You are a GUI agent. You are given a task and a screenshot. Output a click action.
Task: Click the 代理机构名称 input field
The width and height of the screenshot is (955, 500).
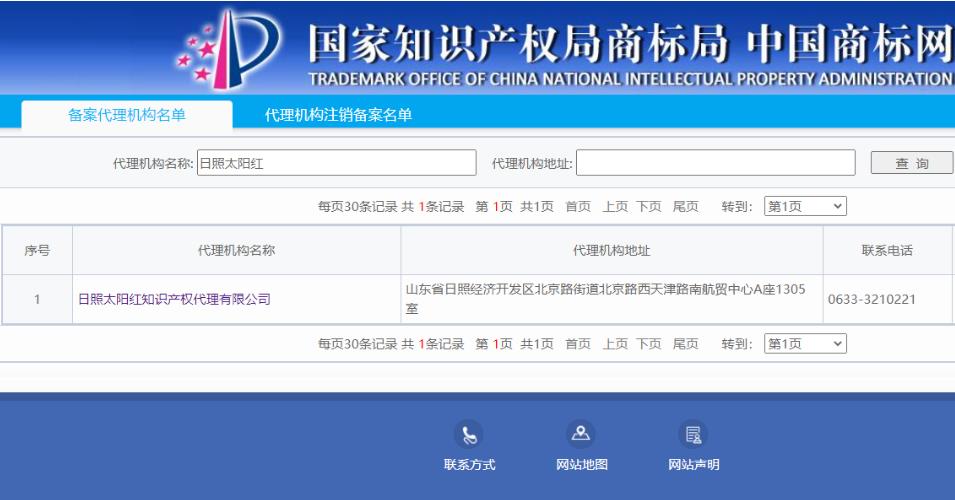[336, 163]
